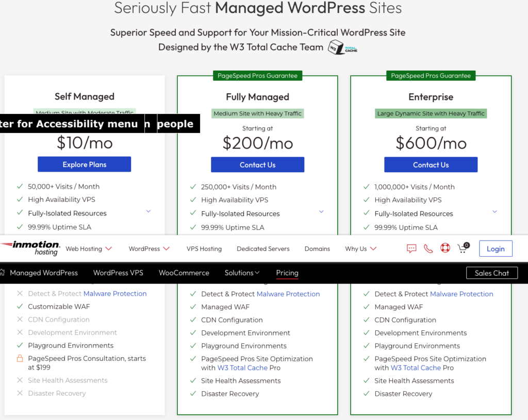Select the WordPress VPS tab

118,273
